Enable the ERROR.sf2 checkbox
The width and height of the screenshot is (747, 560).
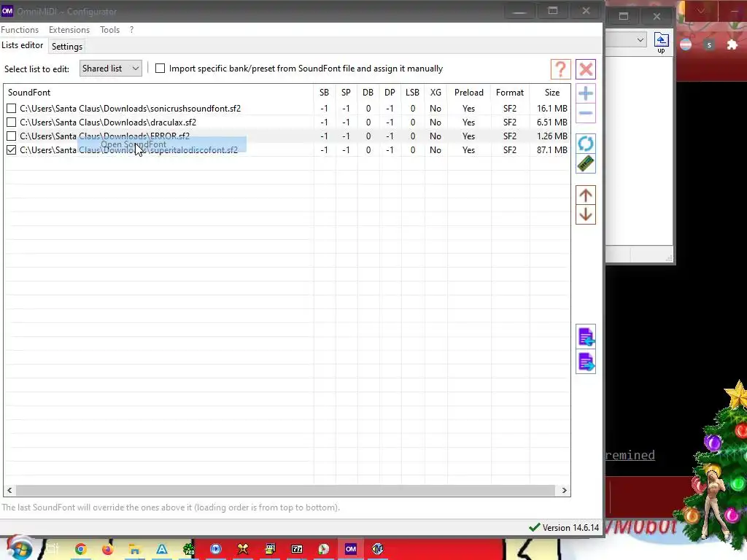tap(12, 136)
